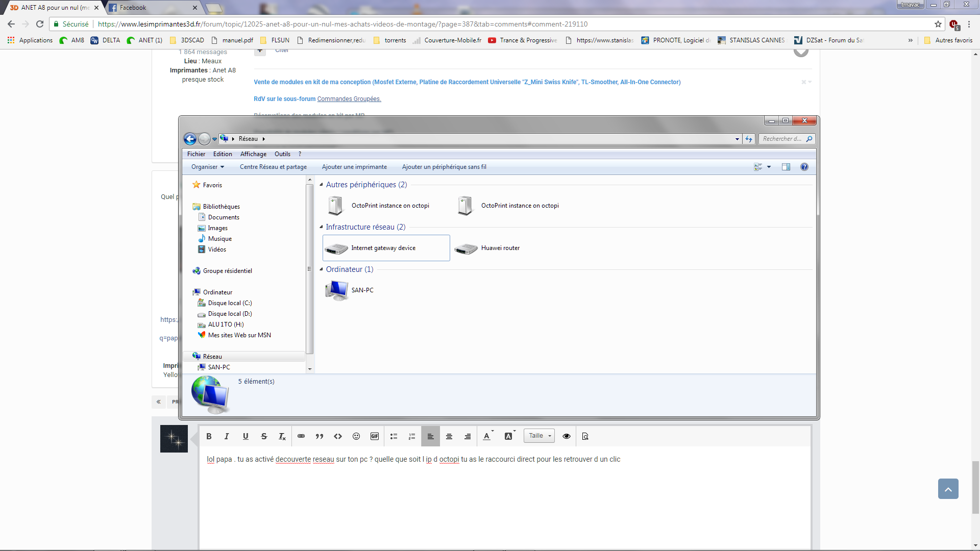980x551 pixels.
Task: Click Centre Réseau et partage button
Action: tap(273, 167)
